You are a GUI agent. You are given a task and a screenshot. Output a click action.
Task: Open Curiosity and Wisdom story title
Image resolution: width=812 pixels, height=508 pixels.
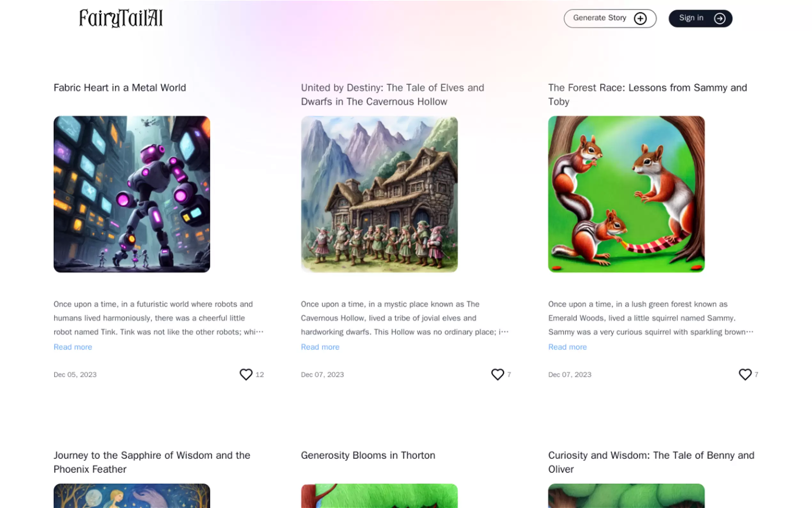pos(651,462)
